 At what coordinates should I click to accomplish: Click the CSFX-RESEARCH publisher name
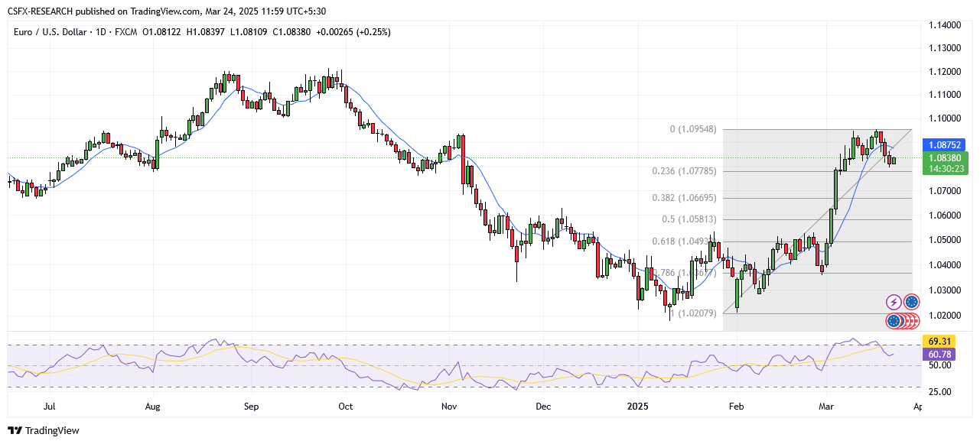click(43, 11)
